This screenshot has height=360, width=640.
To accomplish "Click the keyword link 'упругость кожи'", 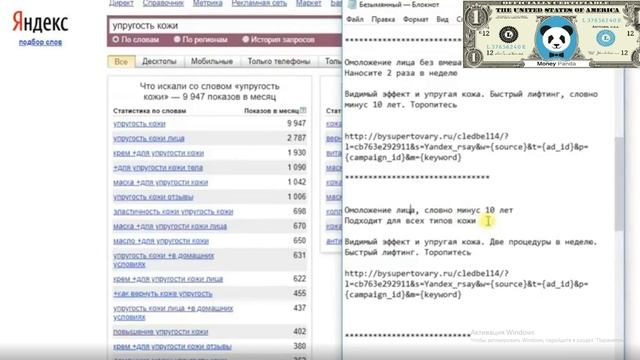I will [139, 124].
